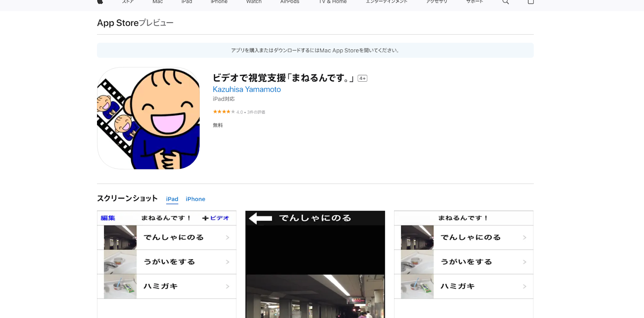
Task: Click ＋ビデオ button in first screenshot
Action: 216,218
